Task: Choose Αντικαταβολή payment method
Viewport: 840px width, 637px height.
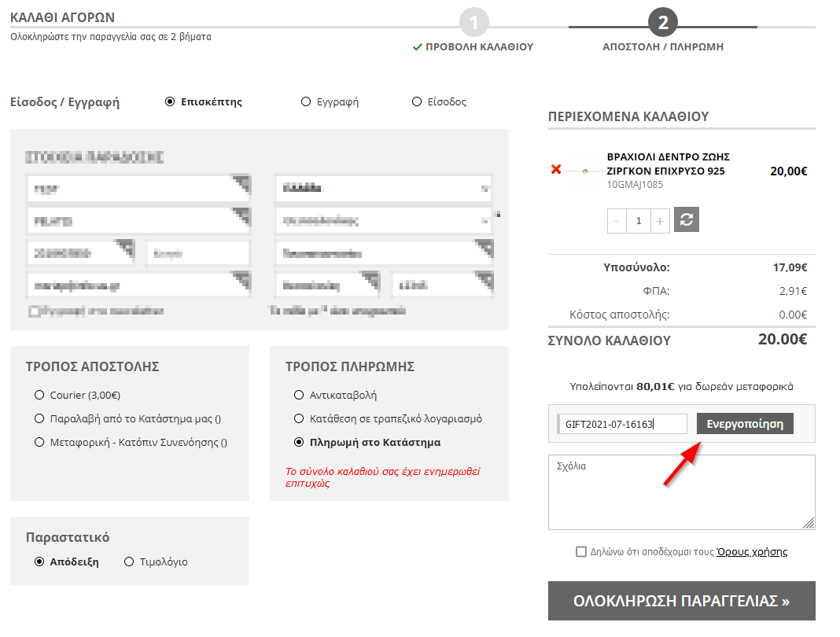Action: coord(299,396)
